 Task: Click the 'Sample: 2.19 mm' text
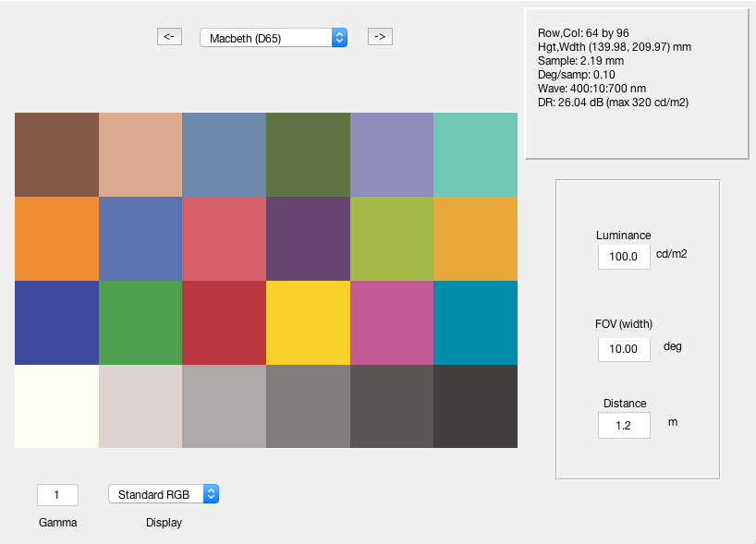point(580,61)
